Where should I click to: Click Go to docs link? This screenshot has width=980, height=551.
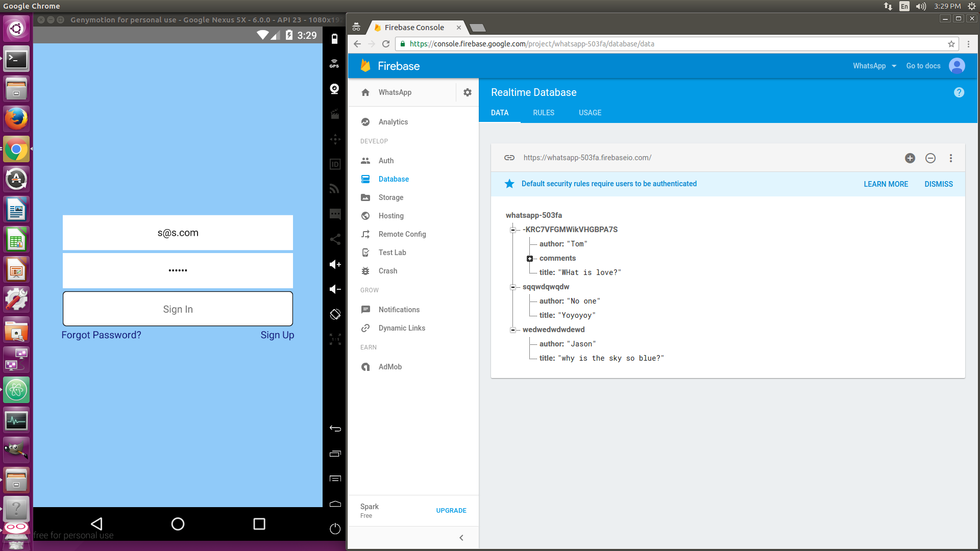pyautogui.click(x=923, y=66)
